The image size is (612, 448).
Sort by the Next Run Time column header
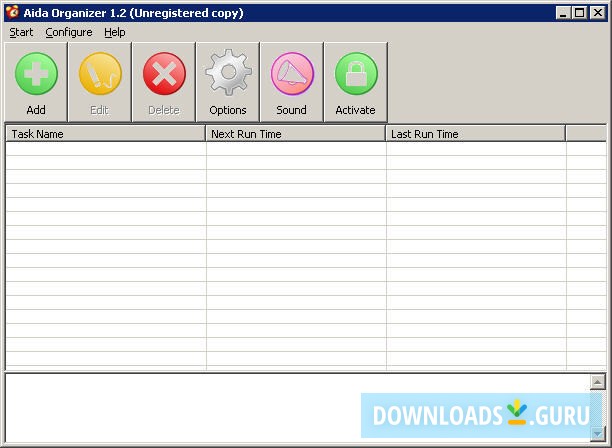point(295,134)
